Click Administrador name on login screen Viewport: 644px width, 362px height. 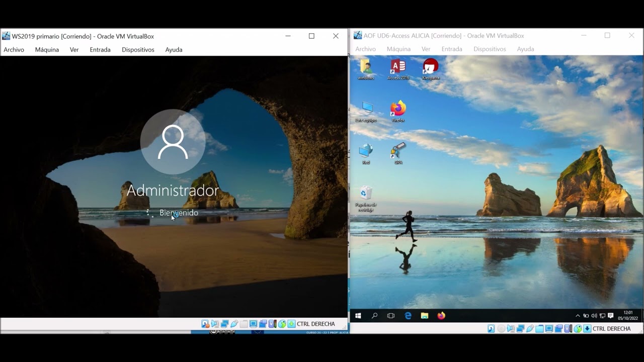point(173,190)
